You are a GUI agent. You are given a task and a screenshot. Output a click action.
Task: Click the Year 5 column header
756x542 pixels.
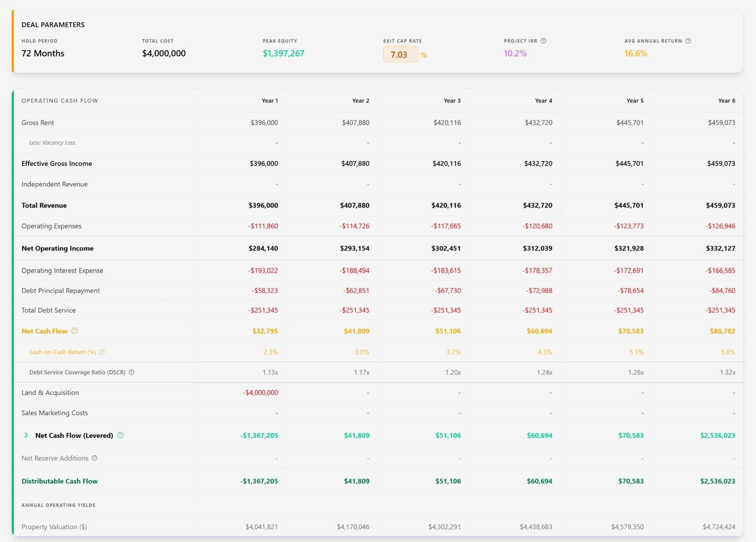coord(635,101)
